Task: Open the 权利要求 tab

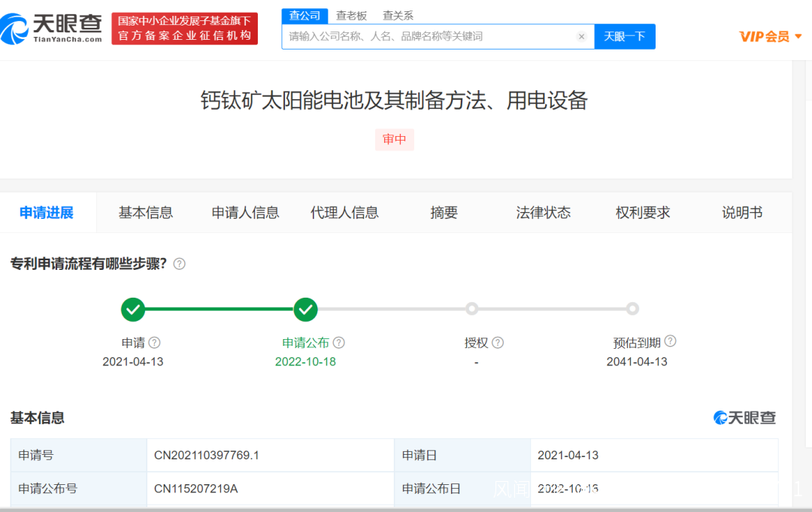Action: point(642,213)
